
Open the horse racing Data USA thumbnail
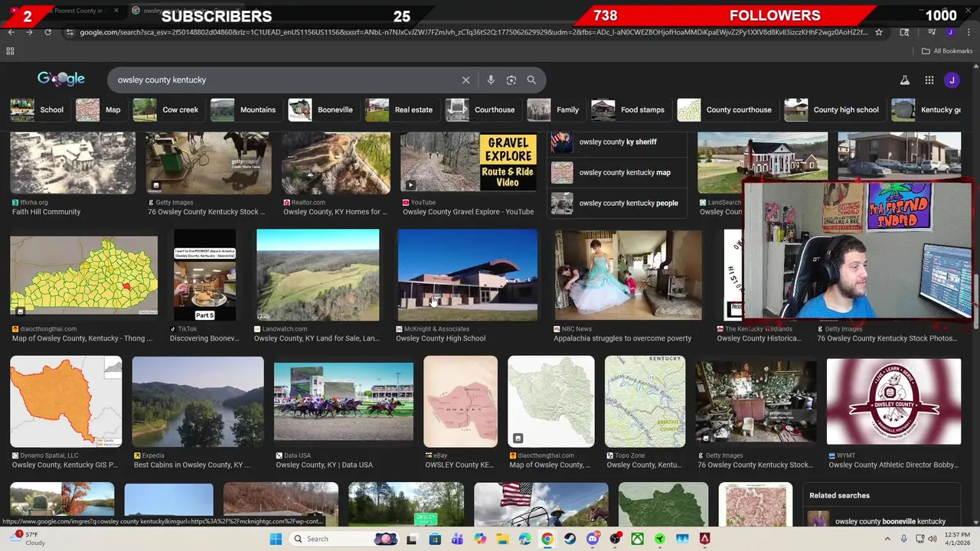coord(344,402)
